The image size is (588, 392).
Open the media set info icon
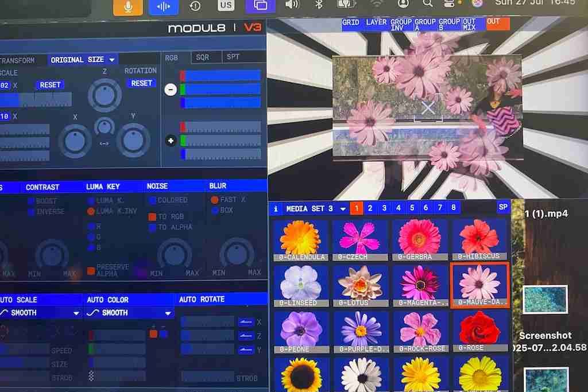(276, 209)
